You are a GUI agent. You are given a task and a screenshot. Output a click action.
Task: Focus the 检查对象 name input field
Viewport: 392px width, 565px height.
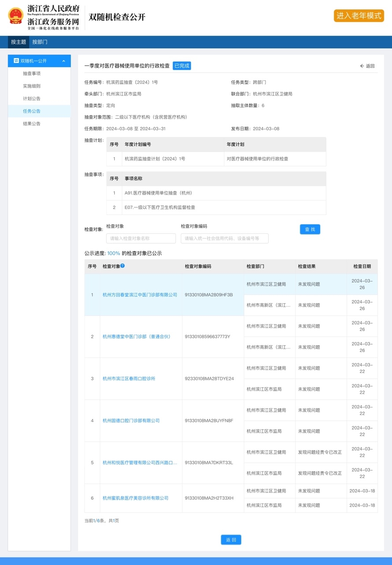click(x=141, y=238)
